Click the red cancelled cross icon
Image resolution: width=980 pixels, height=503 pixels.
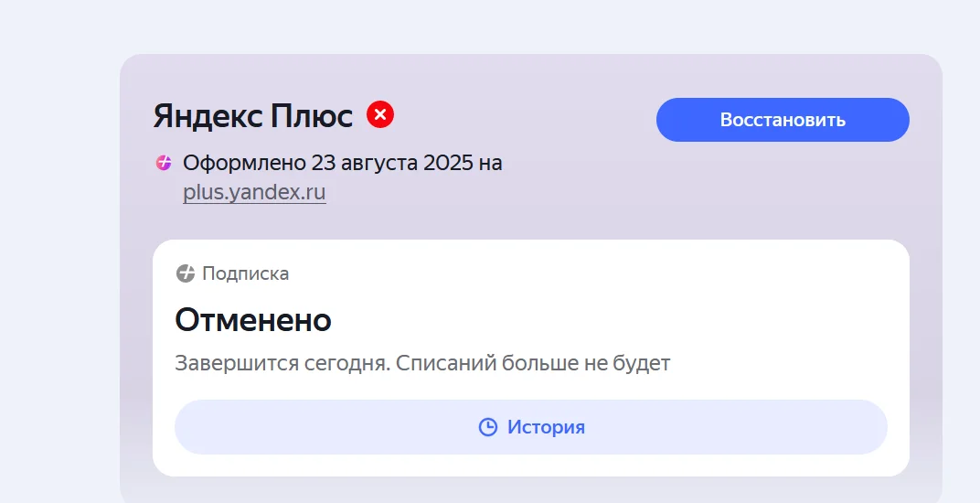[380, 114]
